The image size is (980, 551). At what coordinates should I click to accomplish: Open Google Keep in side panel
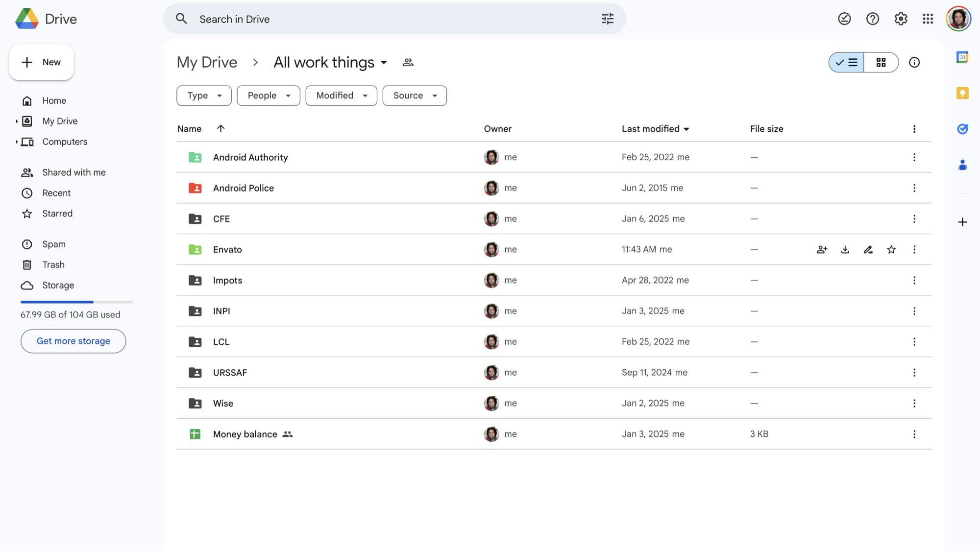tap(962, 93)
